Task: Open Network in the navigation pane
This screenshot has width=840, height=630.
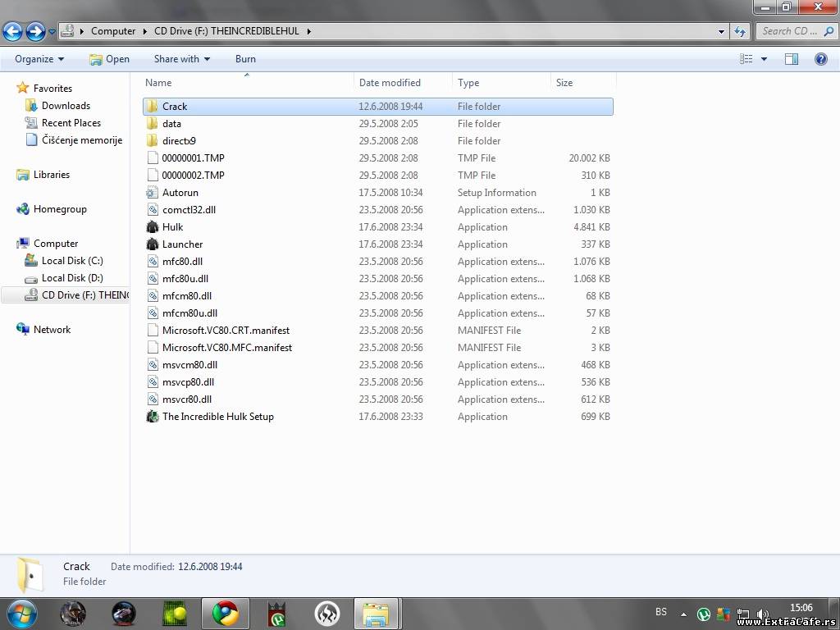Action: tap(52, 330)
